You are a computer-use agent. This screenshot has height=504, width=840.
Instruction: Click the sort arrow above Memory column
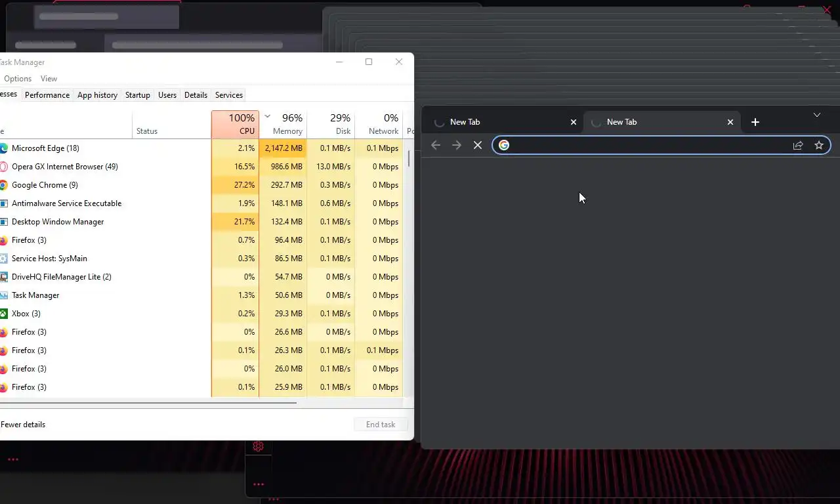[x=267, y=116]
